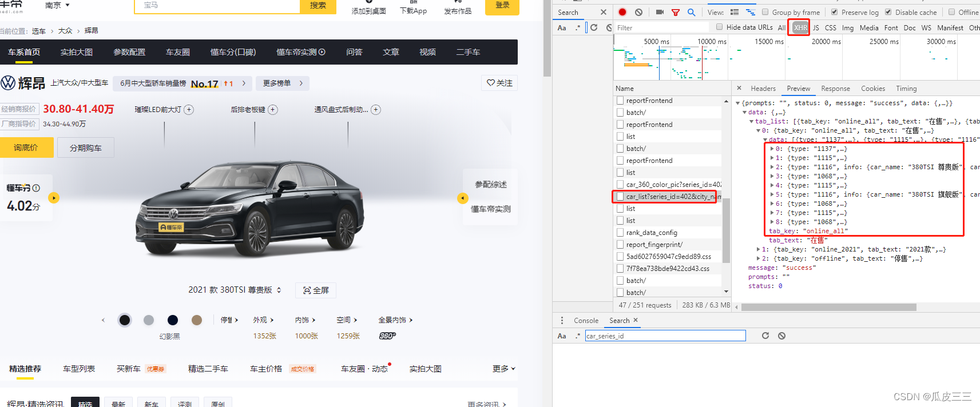Open the 更多 dropdown in page tabs
Viewport: 980px width, 407px height.
tap(504, 369)
